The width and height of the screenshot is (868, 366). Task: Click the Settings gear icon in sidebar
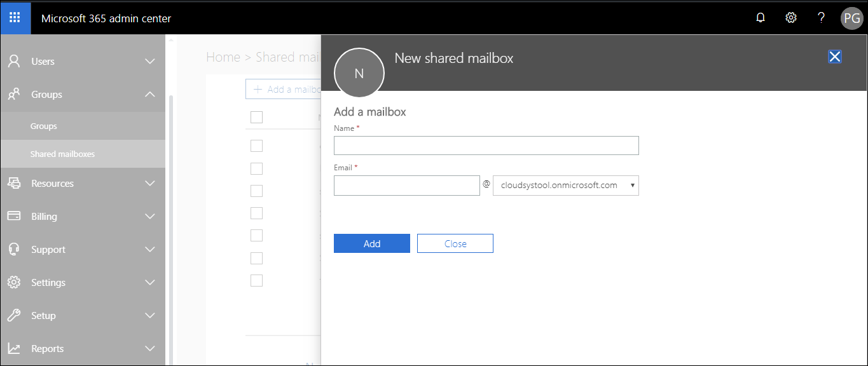click(x=13, y=282)
